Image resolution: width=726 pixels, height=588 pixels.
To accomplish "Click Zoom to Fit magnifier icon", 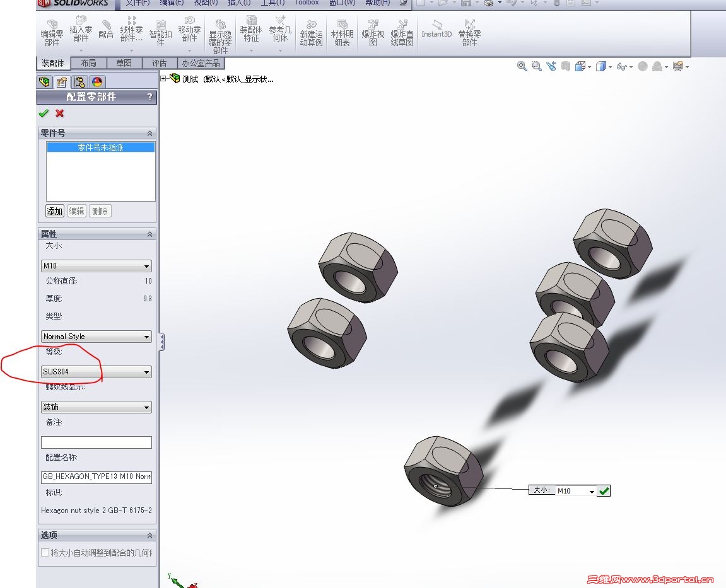I will tap(522, 66).
